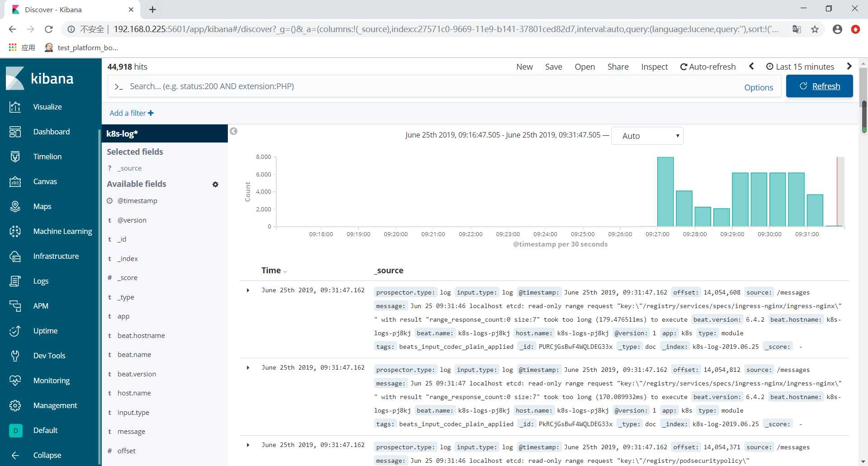Select the host.name available field
The image size is (868, 466).
pos(134,393)
